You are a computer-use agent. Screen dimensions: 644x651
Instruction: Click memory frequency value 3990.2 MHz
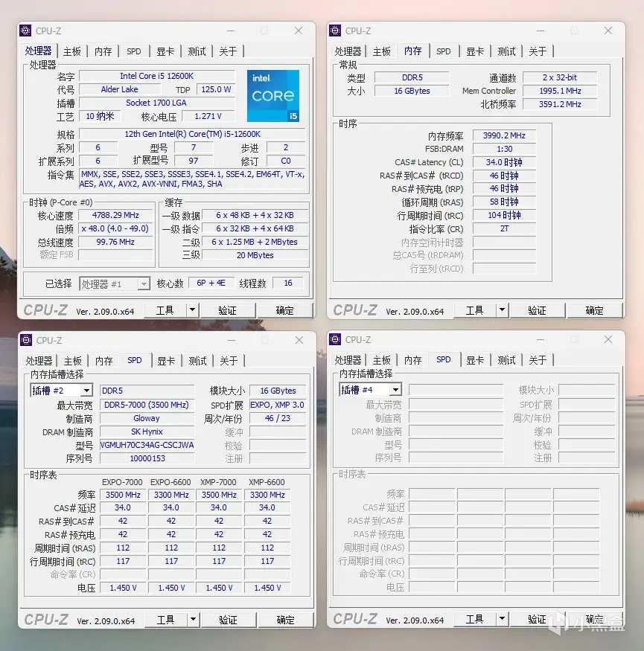point(504,135)
